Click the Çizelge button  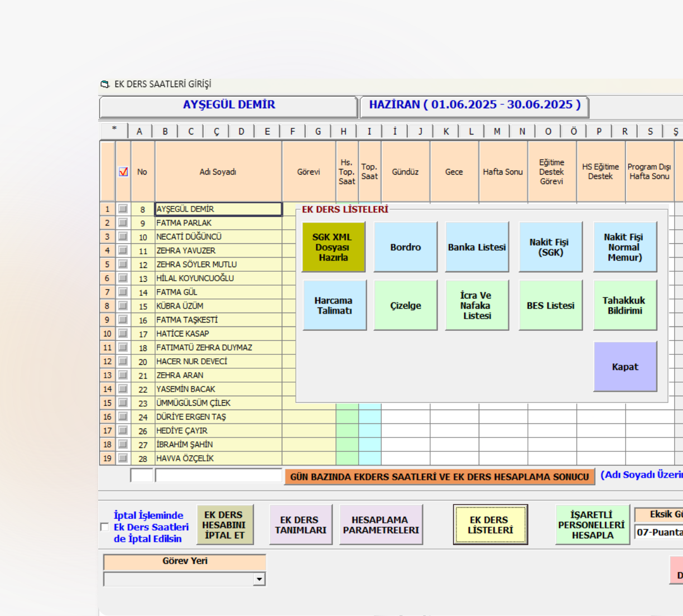(405, 305)
